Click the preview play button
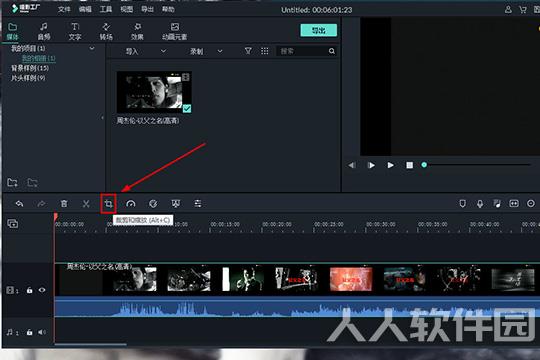The image size is (540, 360). tap(390, 165)
